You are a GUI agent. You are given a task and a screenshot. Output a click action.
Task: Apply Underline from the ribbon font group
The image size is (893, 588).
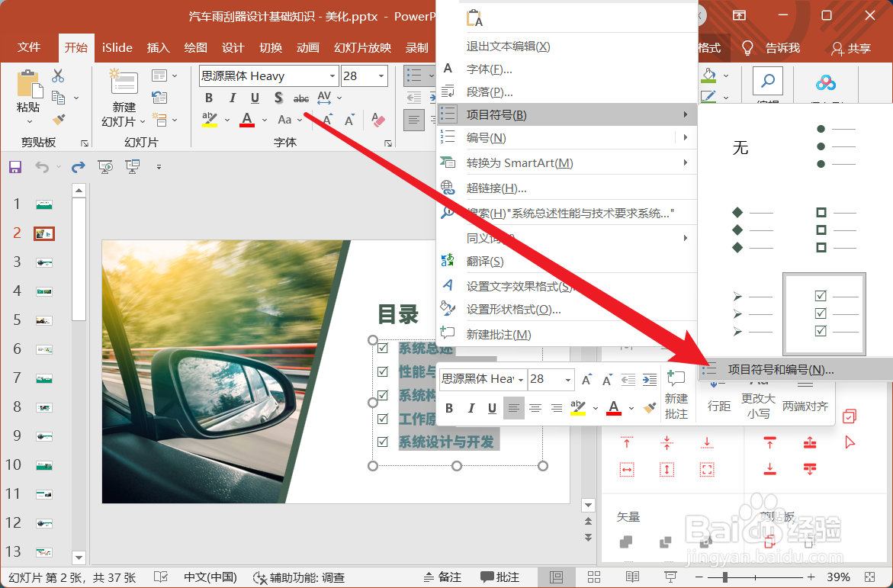point(255,98)
